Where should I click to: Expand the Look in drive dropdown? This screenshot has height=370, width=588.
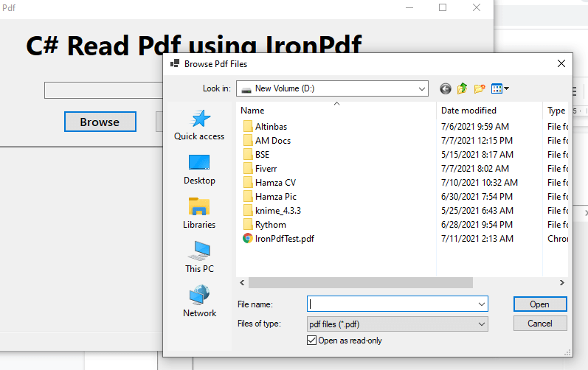422,88
